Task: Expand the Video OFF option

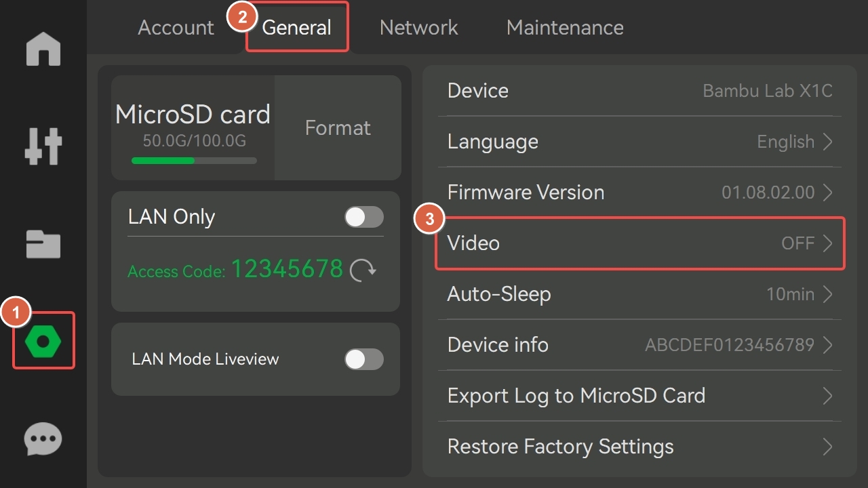Action: click(639, 243)
